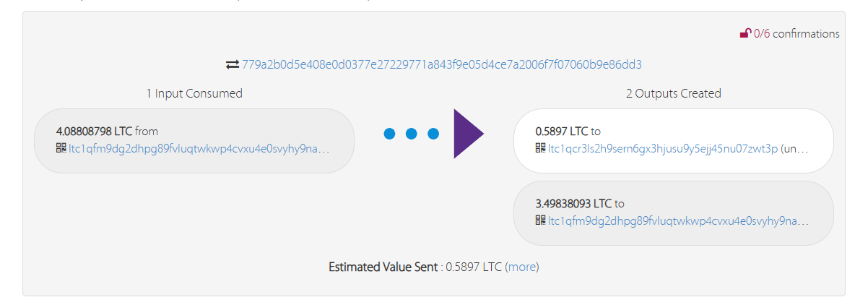Open transaction hash 779a2b0d5e40... link

coord(441,64)
